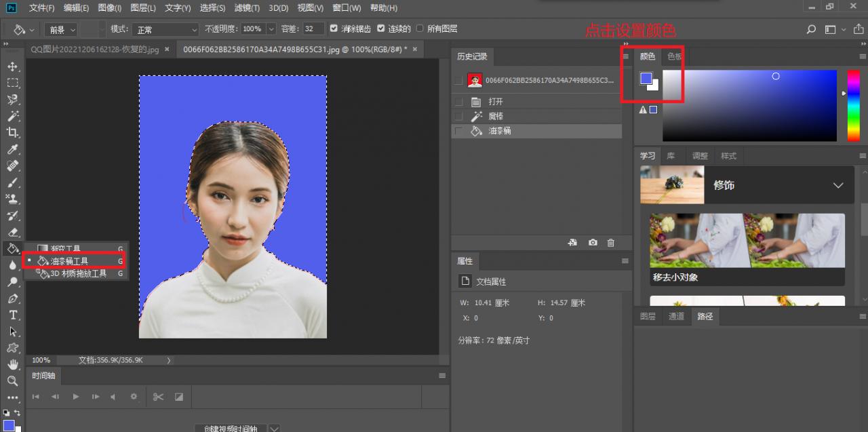Viewport: 868px width, 432px height.
Task: Enable the 所有图层 all layers checkbox
Action: [x=420, y=29]
